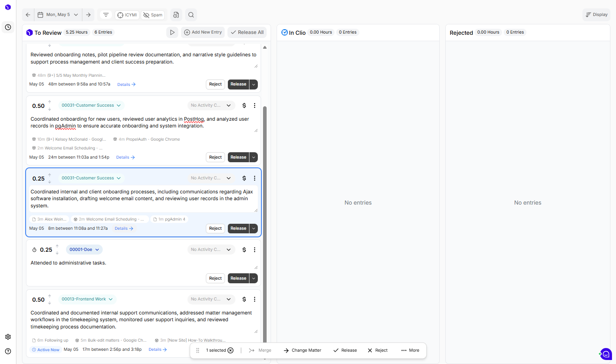Increase hours on the 00001-Doe entry

(57, 246)
